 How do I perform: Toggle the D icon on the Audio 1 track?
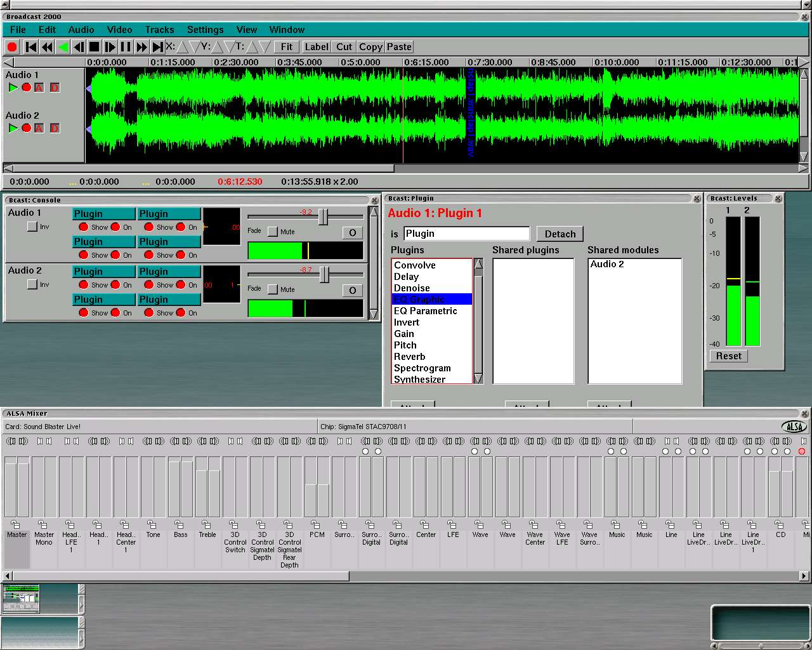[x=55, y=88]
